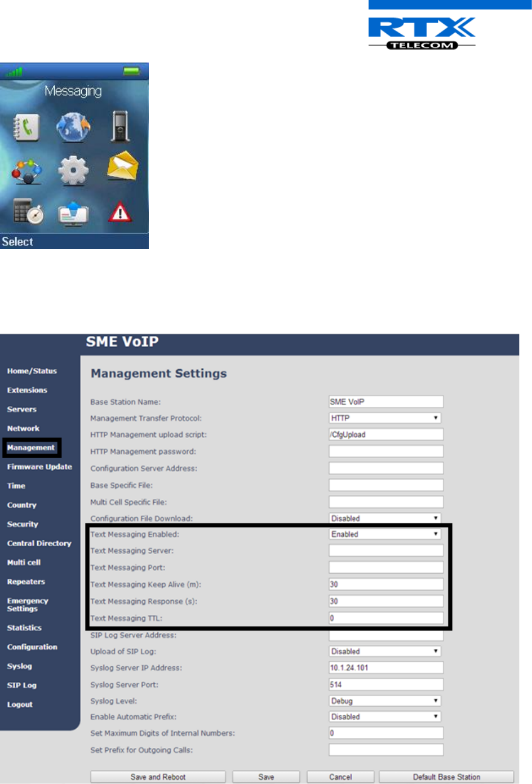532x784 pixels.
Task: Click Text Messaging Server field
Action: pos(386,551)
